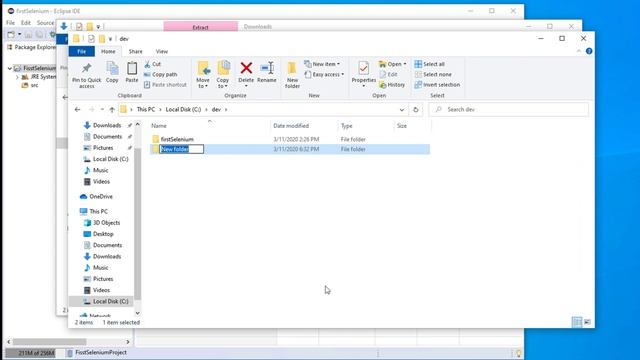This screenshot has height=360, width=640.
Task: Collapse FirstSelenium project in Eclipse
Action: coord(9,68)
